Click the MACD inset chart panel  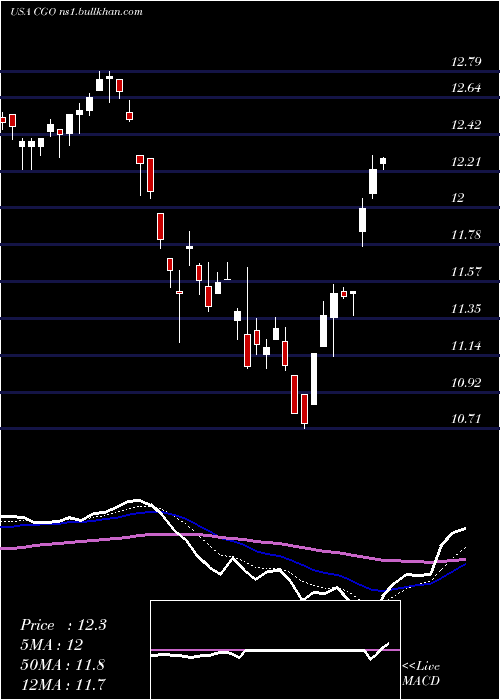pyautogui.click(x=275, y=650)
